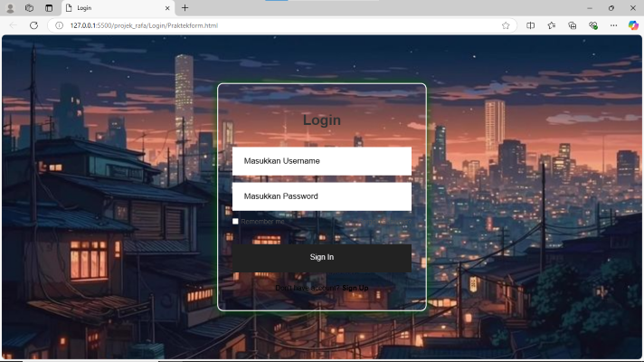Reload the page with the refresh icon
644x362 pixels.
pos(33,25)
